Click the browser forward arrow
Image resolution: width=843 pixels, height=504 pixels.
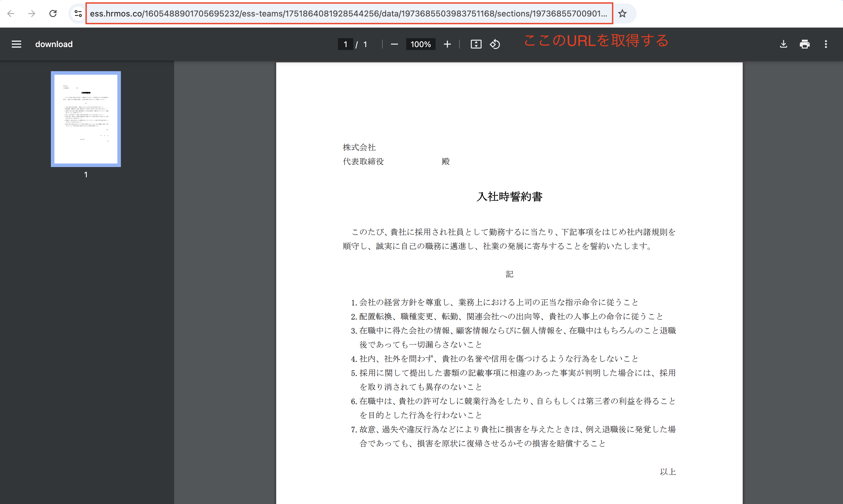(31, 14)
